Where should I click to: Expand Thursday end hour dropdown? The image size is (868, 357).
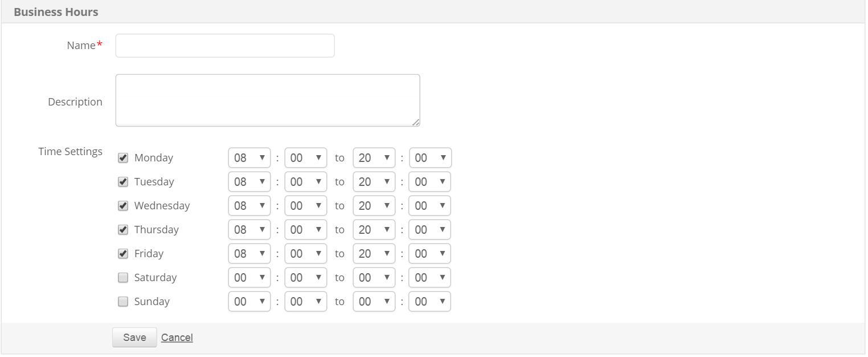coord(374,230)
